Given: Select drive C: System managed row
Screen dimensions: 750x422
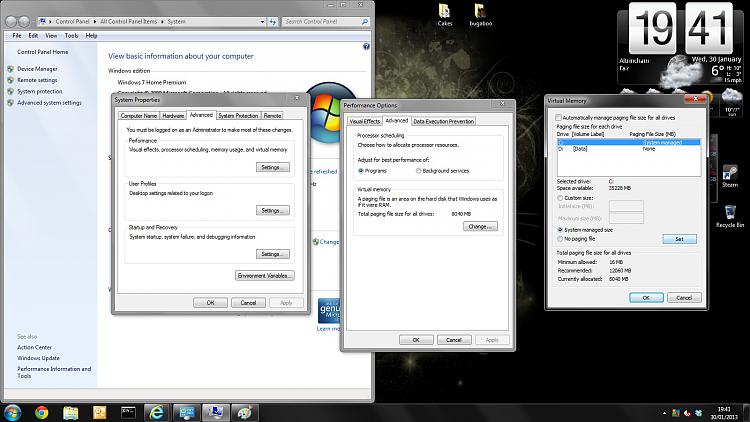Looking at the screenshot, I should point(628,143).
